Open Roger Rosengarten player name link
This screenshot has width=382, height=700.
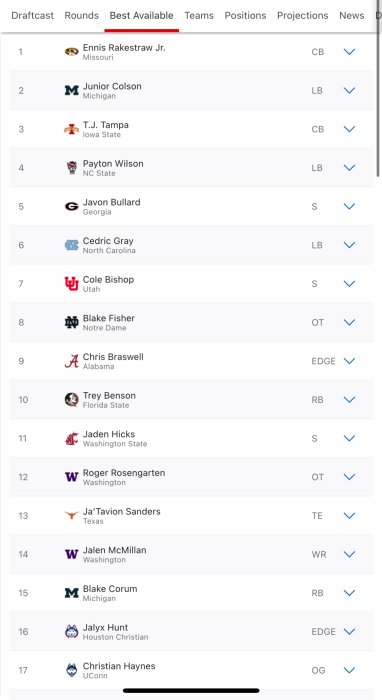tap(124, 473)
